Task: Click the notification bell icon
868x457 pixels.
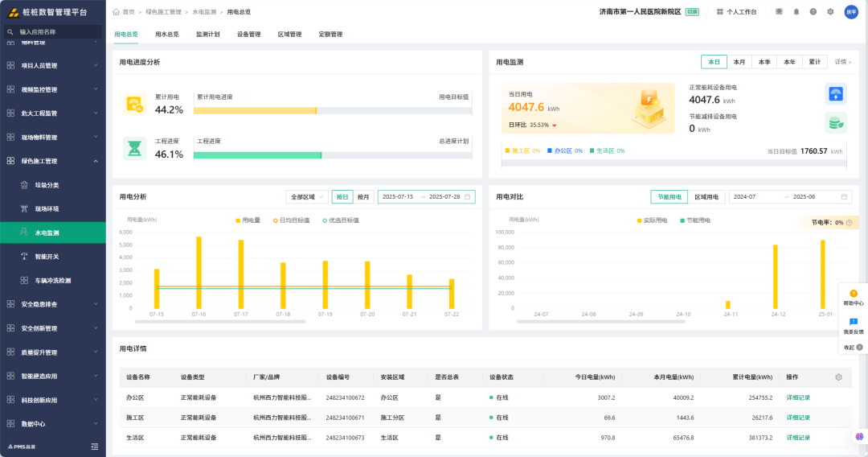Action: coord(796,11)
